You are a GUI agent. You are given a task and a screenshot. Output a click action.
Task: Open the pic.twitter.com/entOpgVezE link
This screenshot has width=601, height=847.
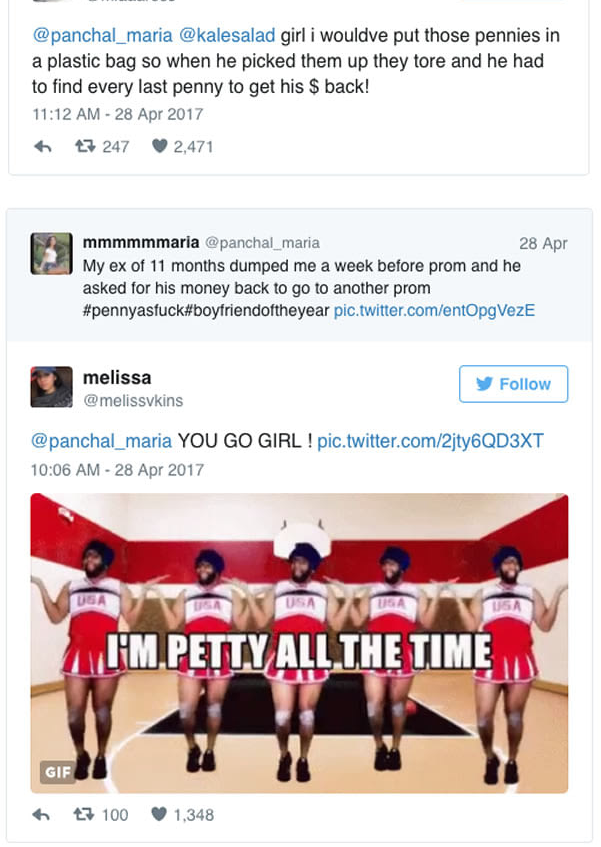point(434,310)
